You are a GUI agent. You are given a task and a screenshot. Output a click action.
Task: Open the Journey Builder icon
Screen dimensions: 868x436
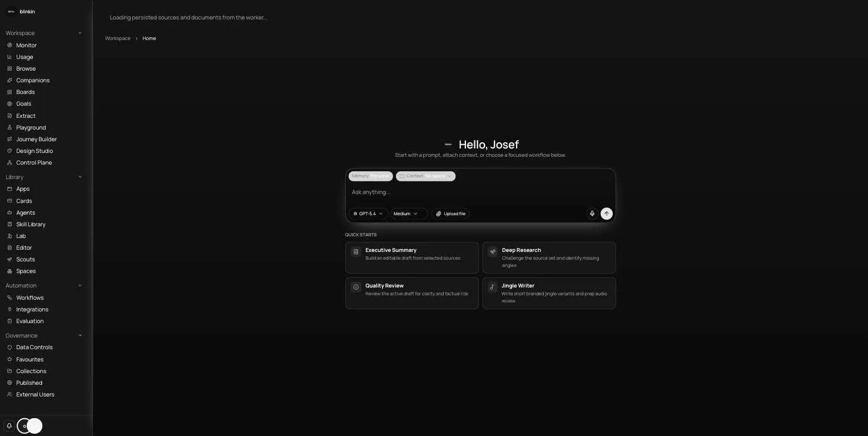pos(9,139)
